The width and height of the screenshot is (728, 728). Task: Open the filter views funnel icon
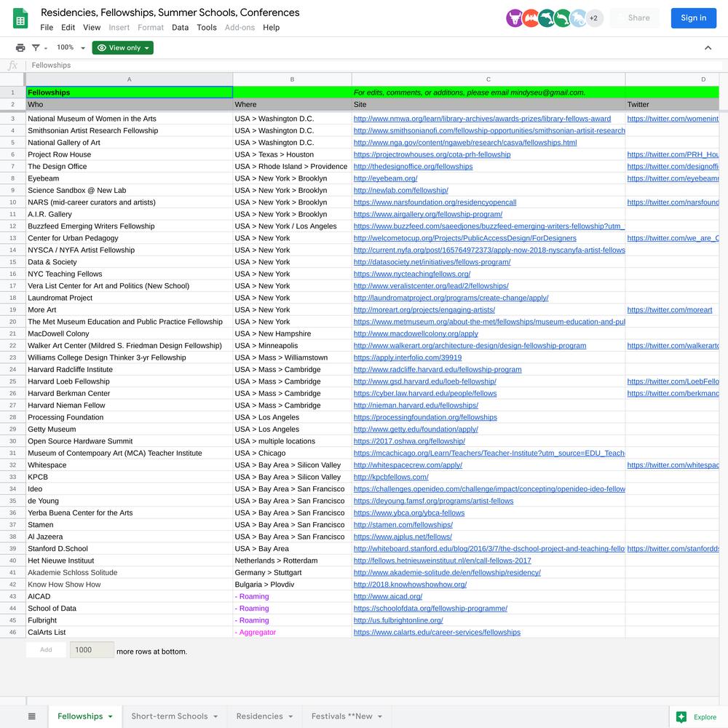tap(36, 48)
